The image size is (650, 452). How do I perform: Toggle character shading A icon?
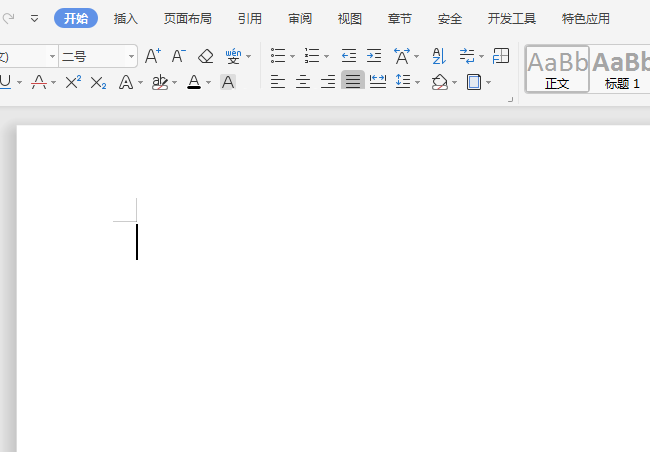pos(228,82)
